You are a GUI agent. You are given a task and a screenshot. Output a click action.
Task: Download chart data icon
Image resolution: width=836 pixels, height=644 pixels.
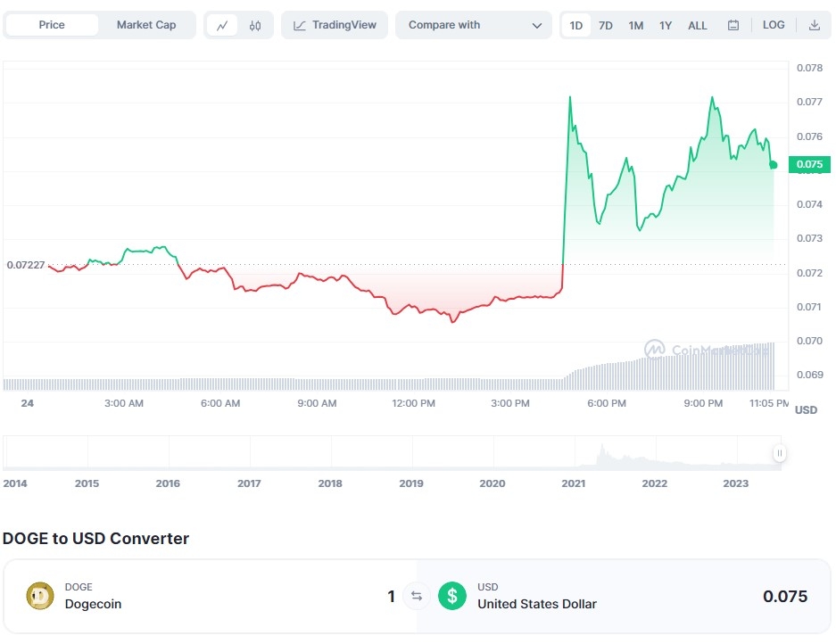click(x=814, y=25)
